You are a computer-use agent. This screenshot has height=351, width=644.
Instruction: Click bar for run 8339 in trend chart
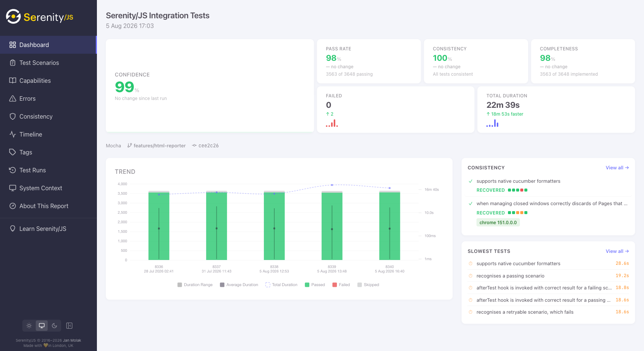click(x=332, y=225)
